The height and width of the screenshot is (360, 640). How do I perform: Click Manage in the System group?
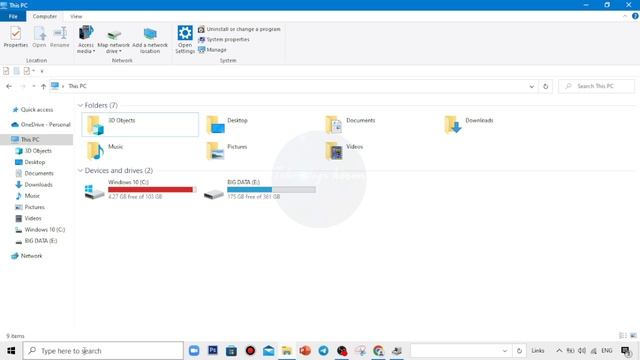click(212, 50)
